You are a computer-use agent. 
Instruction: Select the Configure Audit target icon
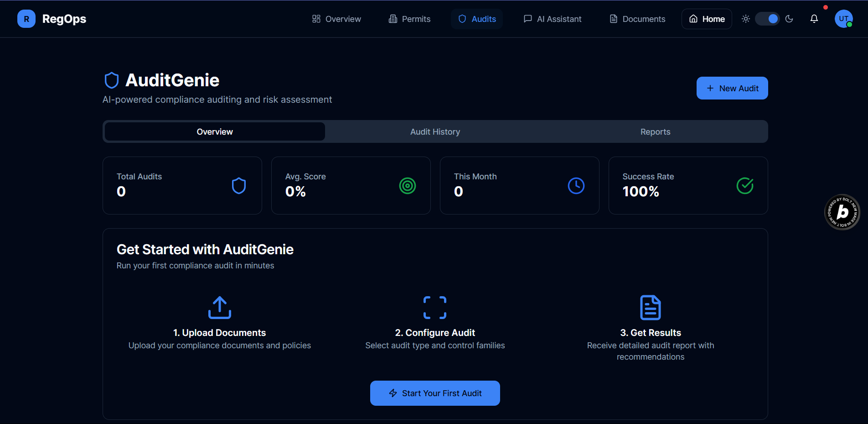point(434,307)
